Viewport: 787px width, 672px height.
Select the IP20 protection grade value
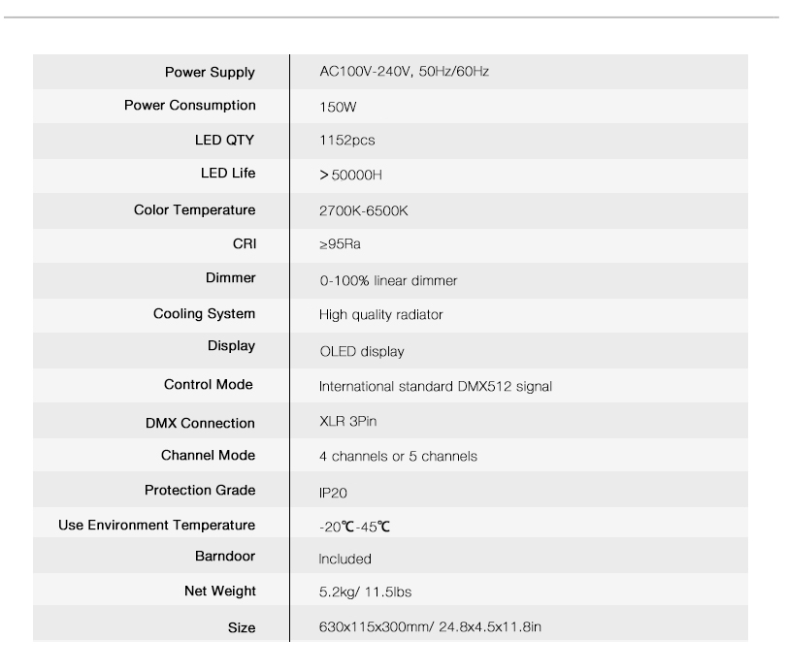point(333,493)
